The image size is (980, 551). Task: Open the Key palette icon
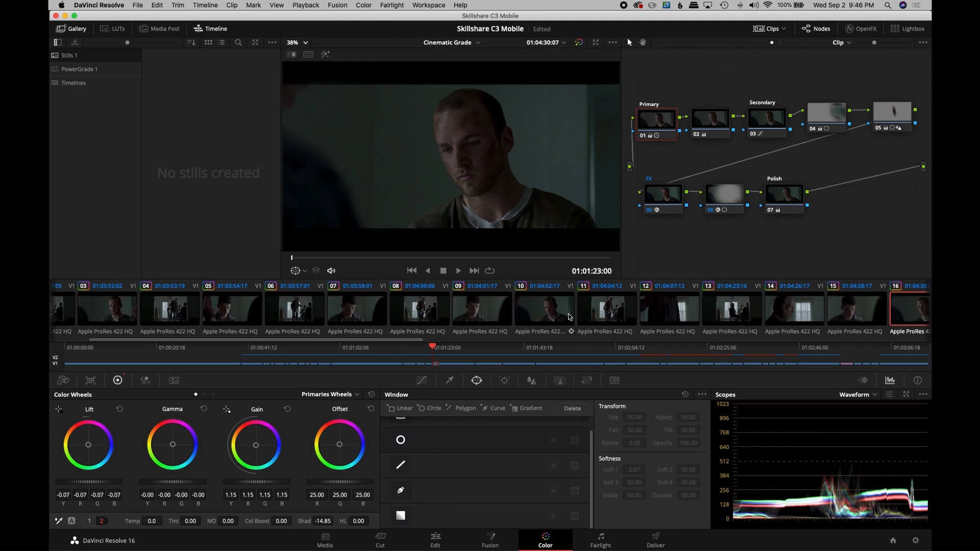559,380
